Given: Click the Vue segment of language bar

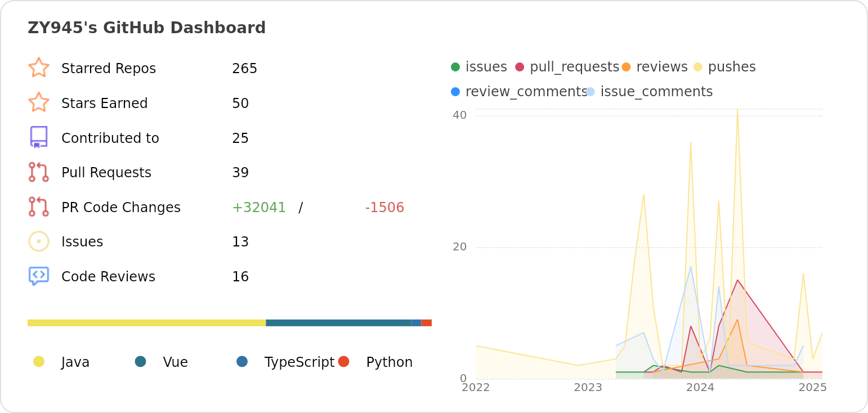Looking at the screenshot, I should 338,323.
